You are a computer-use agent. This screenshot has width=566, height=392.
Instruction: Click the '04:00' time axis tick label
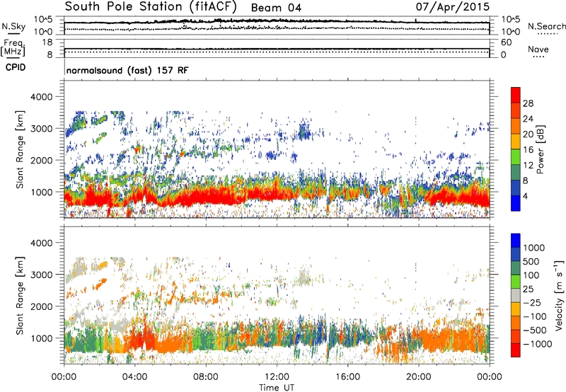(134, 377)
